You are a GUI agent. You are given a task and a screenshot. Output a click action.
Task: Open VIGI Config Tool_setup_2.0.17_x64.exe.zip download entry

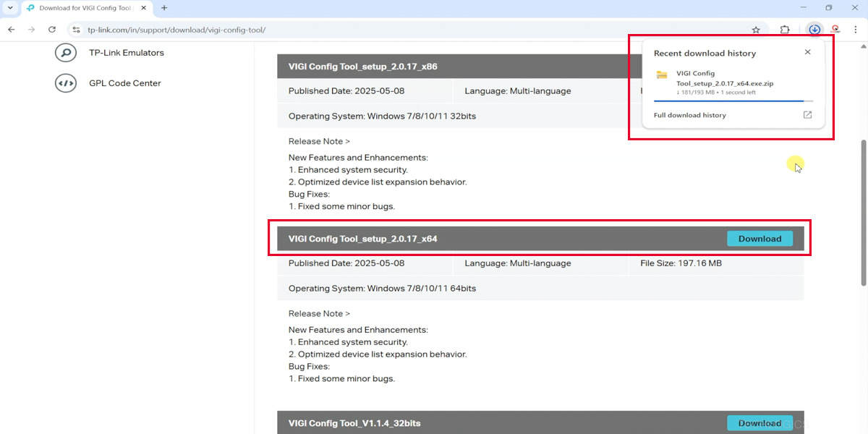733,82
